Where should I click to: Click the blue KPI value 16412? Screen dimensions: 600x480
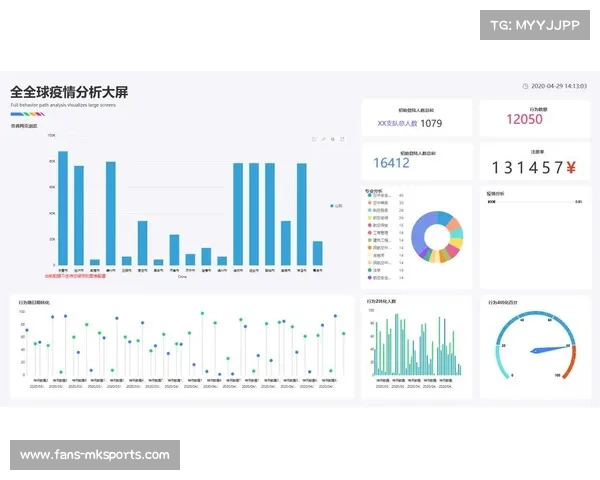391,163
